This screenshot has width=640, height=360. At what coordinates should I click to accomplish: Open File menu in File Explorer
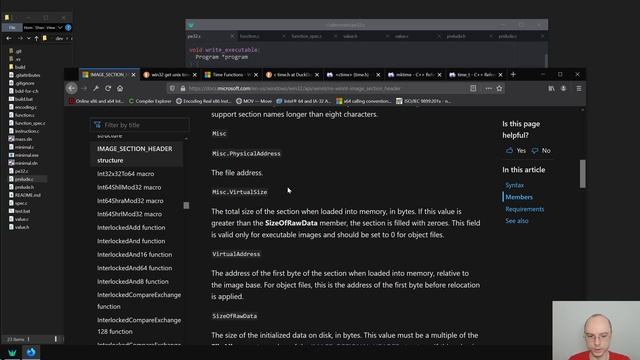tap(12, 27)
